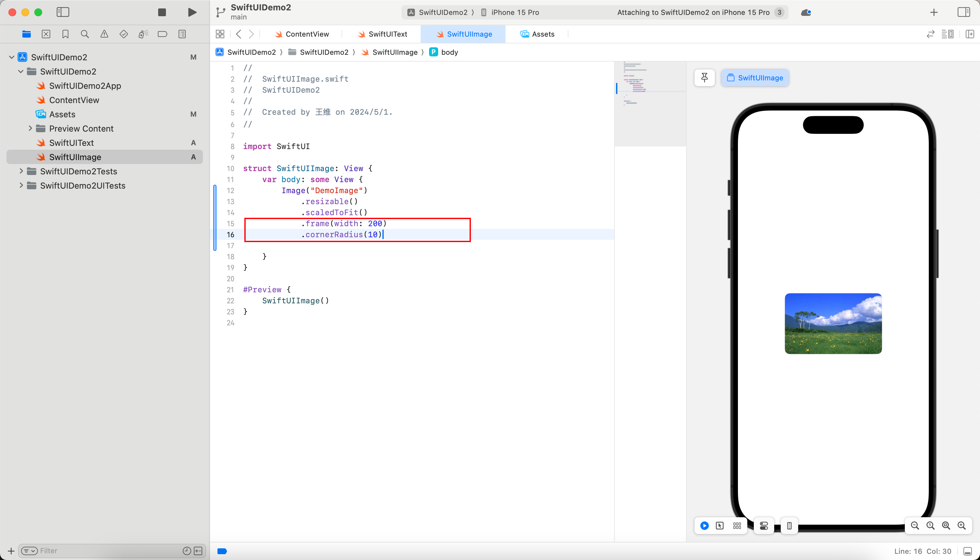Select the SwiftUIText tab
This screenshot has width=980, height=560.
tap(388, 34)
